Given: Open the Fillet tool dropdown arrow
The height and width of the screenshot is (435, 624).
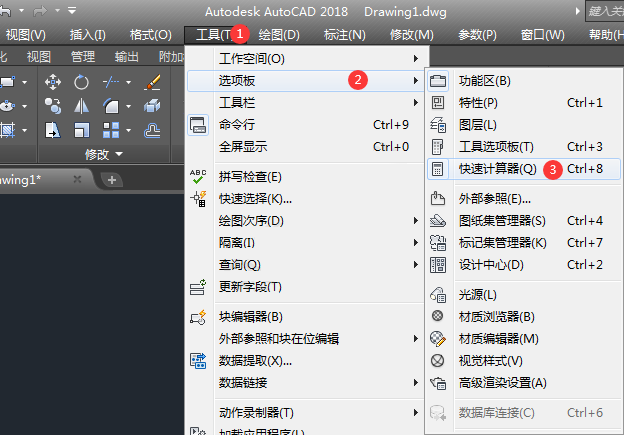Looking at the screenshot, I should [x=128, y=107].
